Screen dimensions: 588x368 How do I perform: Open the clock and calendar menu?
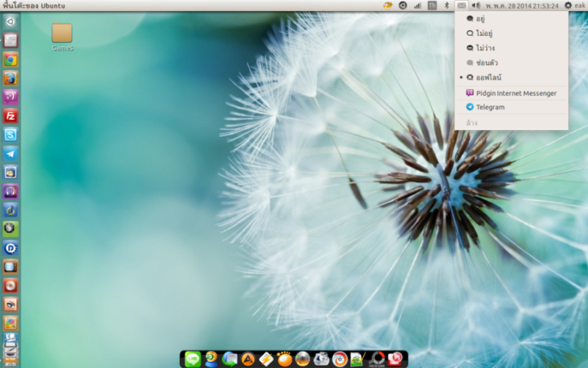pos(522,6)
